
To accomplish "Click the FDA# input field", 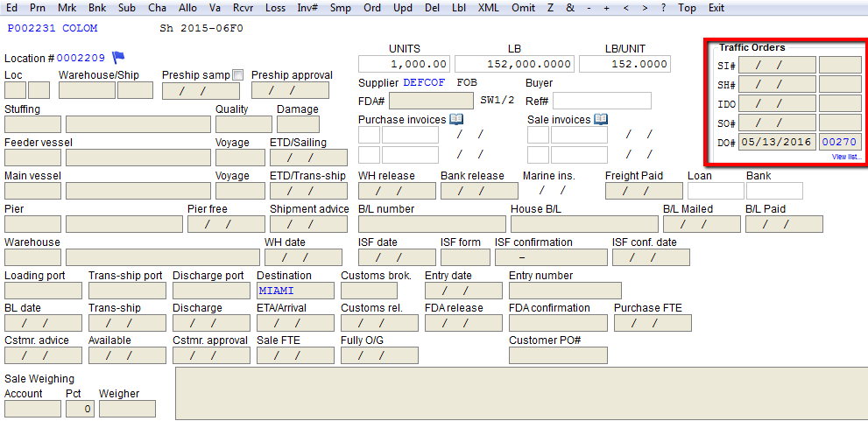I will (x=432, y=101).
